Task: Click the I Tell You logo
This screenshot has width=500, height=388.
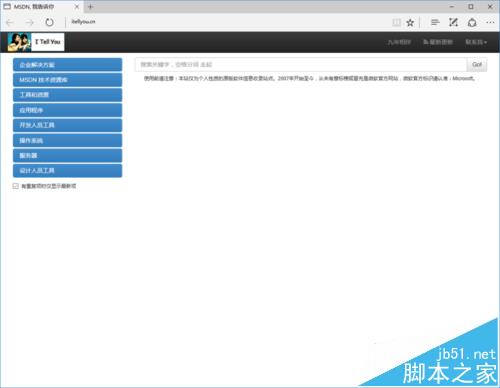Action: (x=36, y=42)
